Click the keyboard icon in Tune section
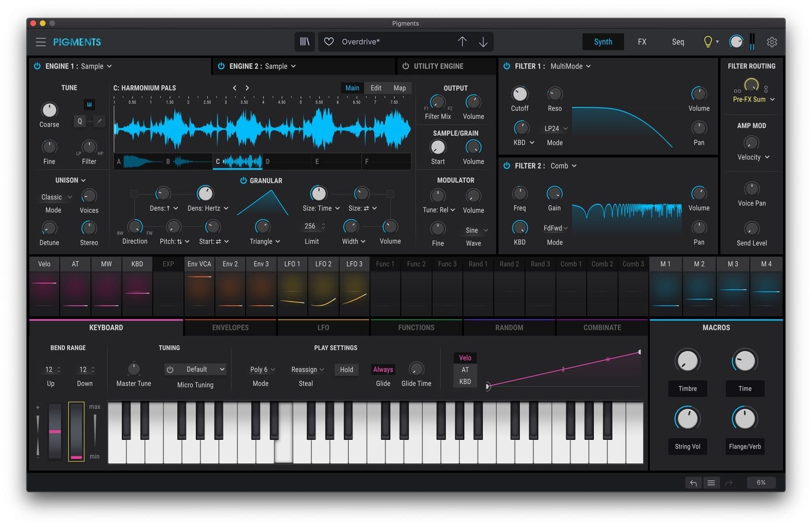 [x=89, y=105]
